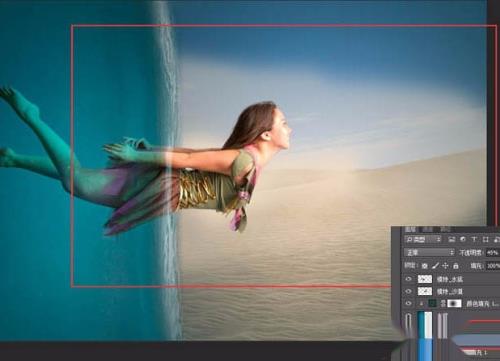Viewport: 500px width, 361px height.
Task: Lock image pixels brush icon
Action: pos(435,266)
